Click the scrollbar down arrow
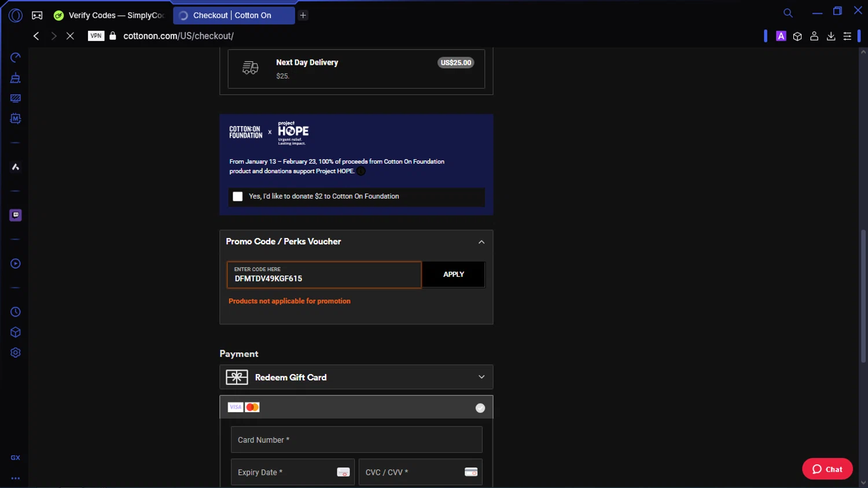868x488 pixels. pos(863,482)
